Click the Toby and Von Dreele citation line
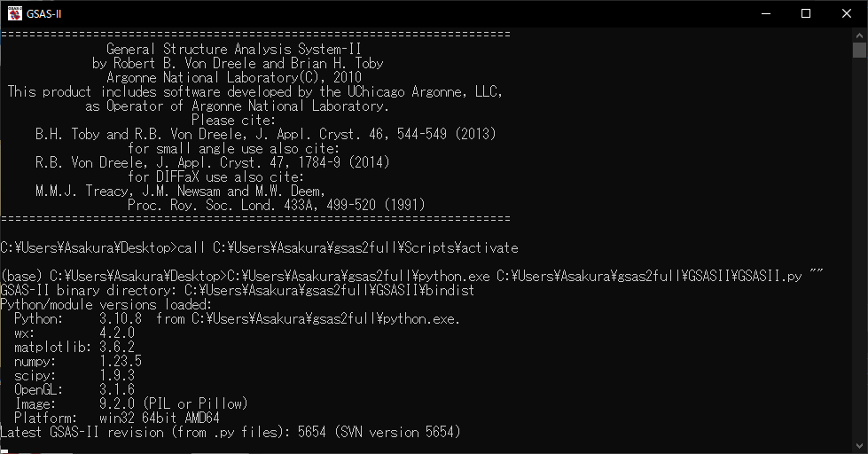Image resolution: width=868 pixels, height=454 pixels. coord(264,134)
